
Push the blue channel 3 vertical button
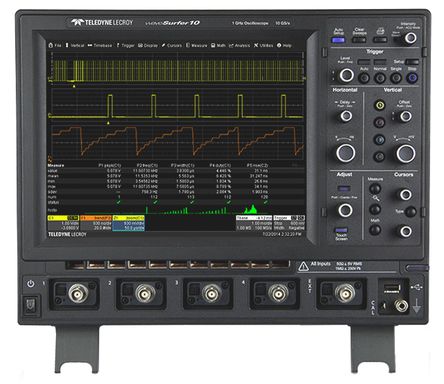coord(379,139)
